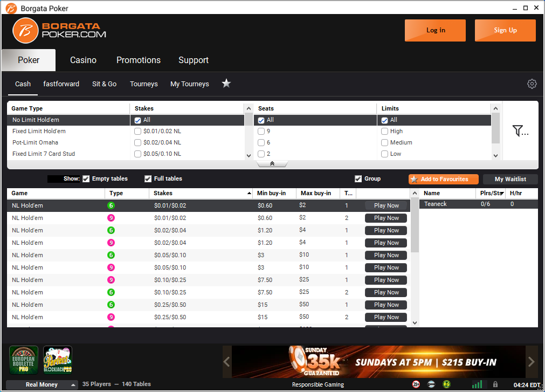Uncheck Show Full tables
This screenshot has width=545, height=392.
[x=148, y=178]
